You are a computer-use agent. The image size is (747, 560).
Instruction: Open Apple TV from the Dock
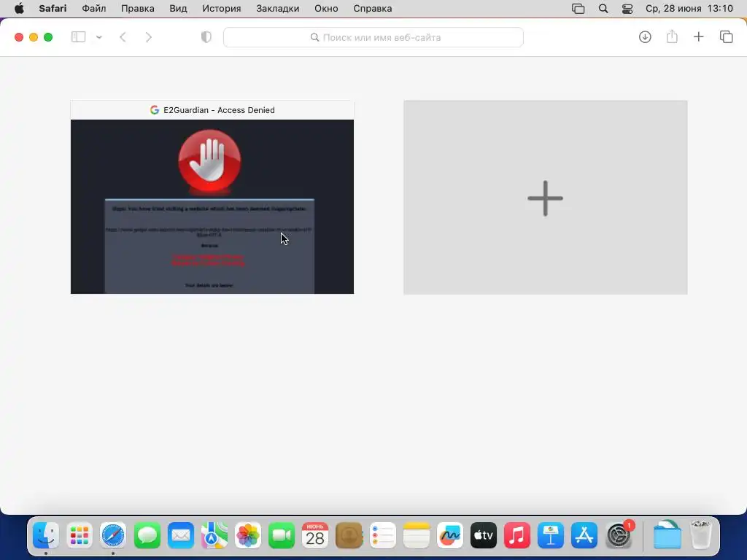point(483,536)
